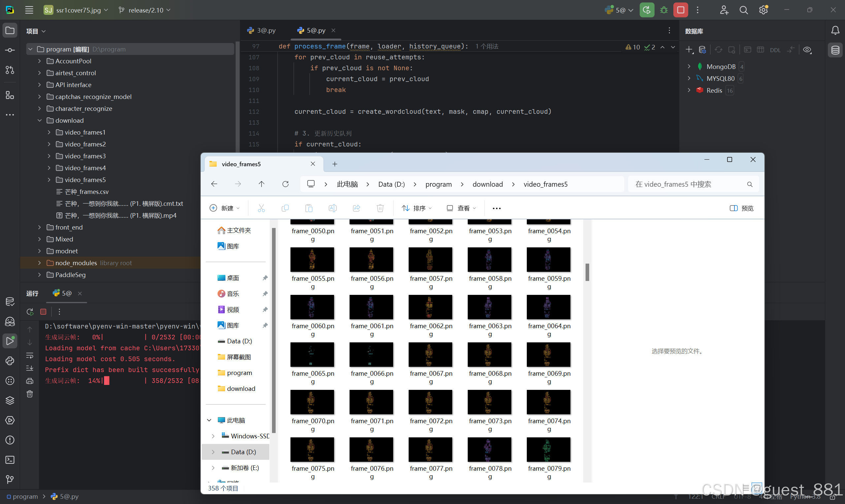Screen dimensions: 845x504
Task: Toggle soft-wrap in the Run console
Action: click(30, 356)
